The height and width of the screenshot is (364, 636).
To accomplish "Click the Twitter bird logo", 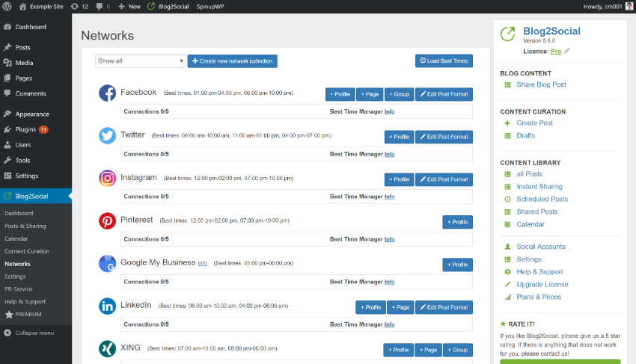I will (107, 135).
